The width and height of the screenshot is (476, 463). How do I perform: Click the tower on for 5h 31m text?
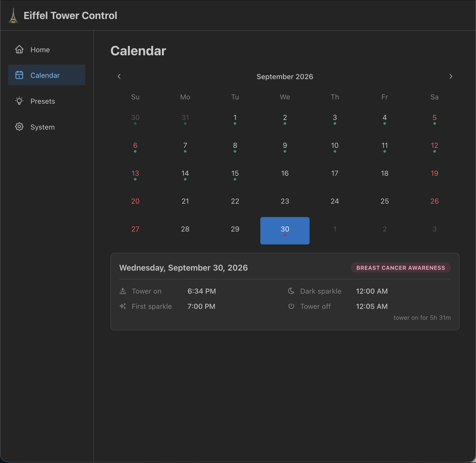[x=422, y=318]
